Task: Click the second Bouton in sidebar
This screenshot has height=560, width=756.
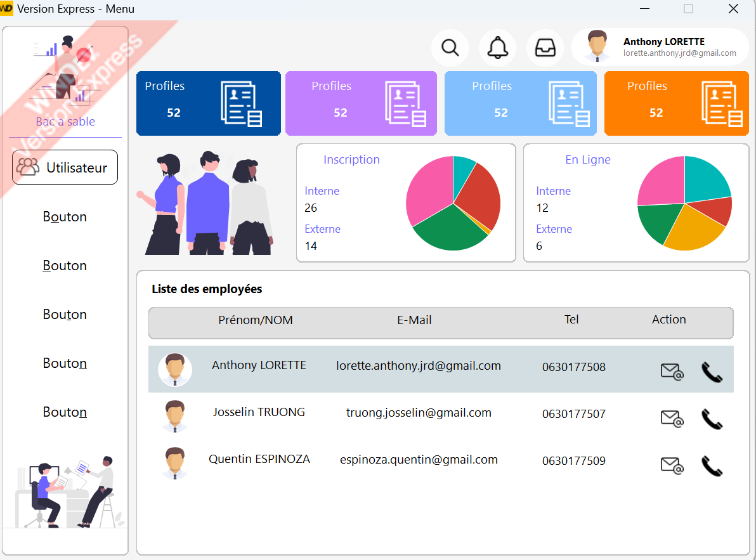Action: click(65, 266)
